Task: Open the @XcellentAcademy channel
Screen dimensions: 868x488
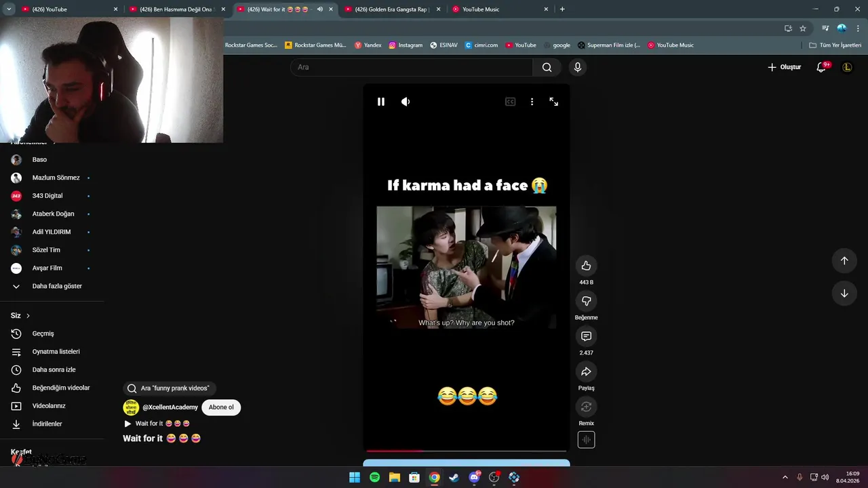Action: (x=170, y=407)
